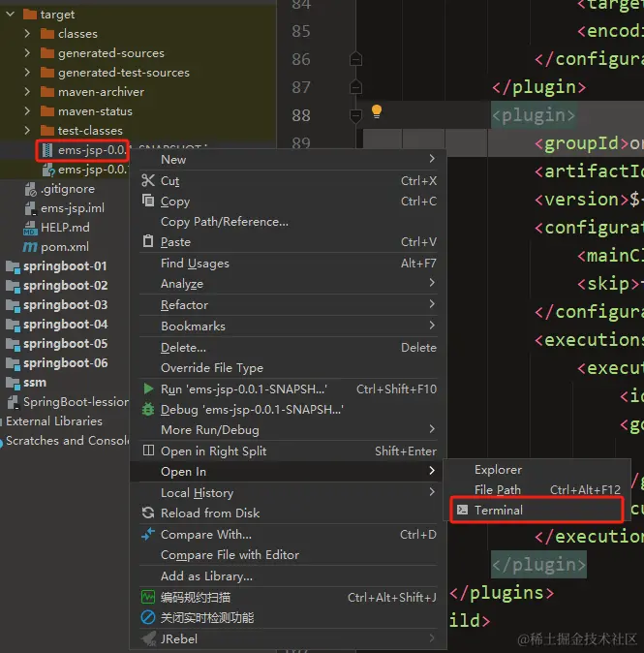Choose File Path in Open In submenu
644x653 pixels.
pos(537,489)
